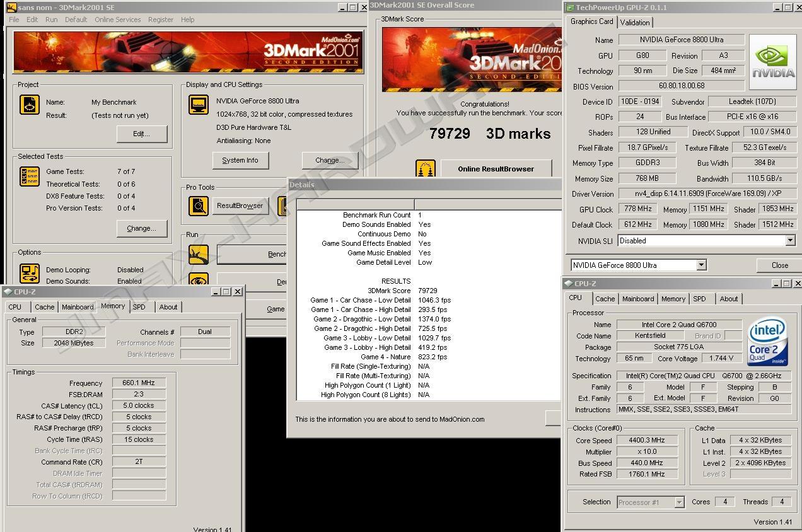
Task: Click the Run benchmark icon
Action: pos(199,255)
